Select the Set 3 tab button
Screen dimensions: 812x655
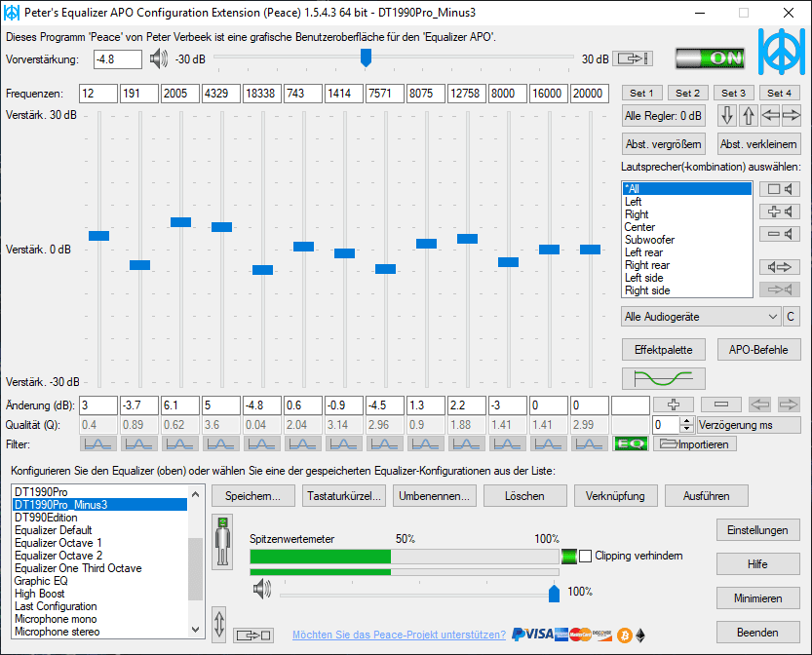pos(733,93)
